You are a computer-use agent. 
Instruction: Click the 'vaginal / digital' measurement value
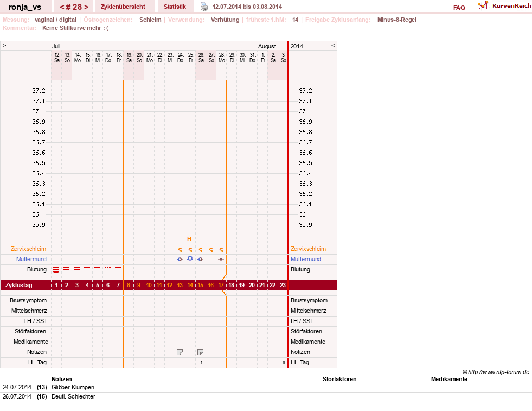coord(55,20)
